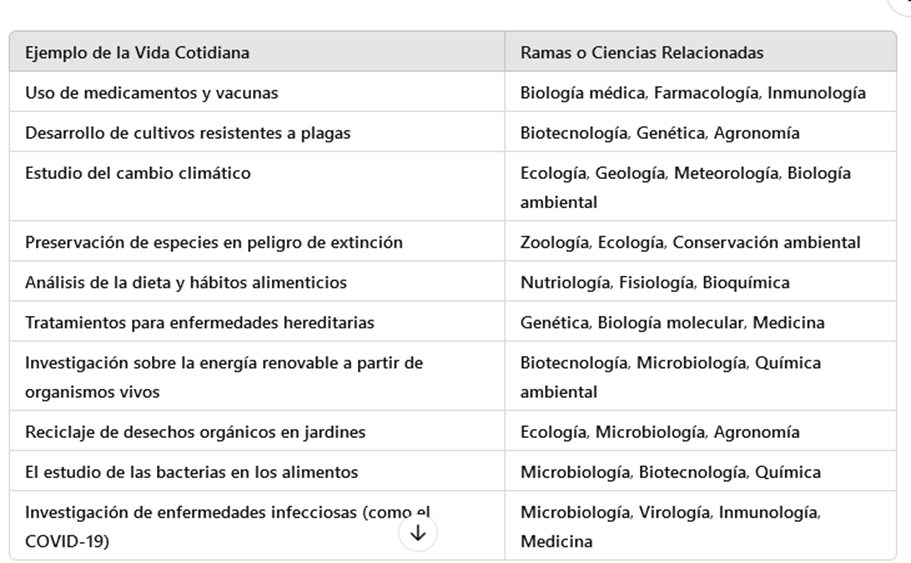911x563 pixels.
Task: Click the 'Genética, Biología molecular, Medicina' cell
Action: tap(673, 323)
